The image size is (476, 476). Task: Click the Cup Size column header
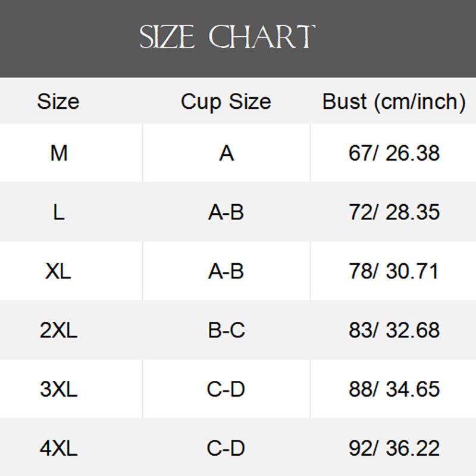[226, 101]
